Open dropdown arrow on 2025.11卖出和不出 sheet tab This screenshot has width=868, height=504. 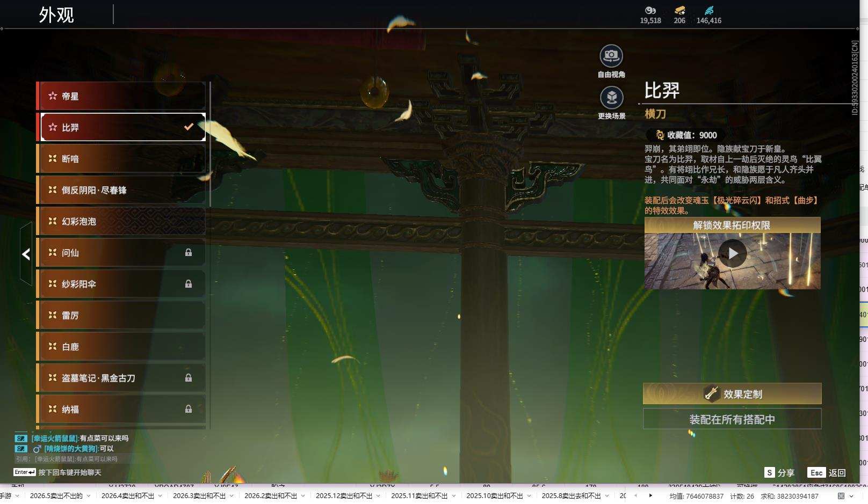(453, 496)
